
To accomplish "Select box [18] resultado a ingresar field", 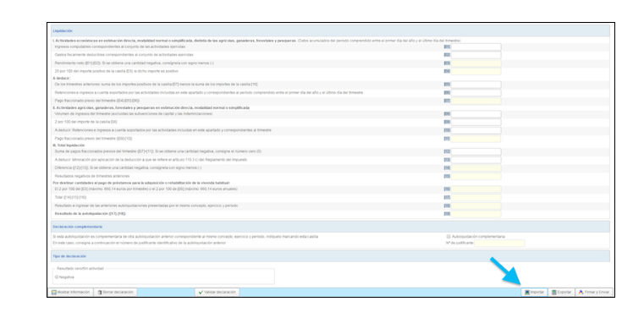I will [x=476, y=206].
